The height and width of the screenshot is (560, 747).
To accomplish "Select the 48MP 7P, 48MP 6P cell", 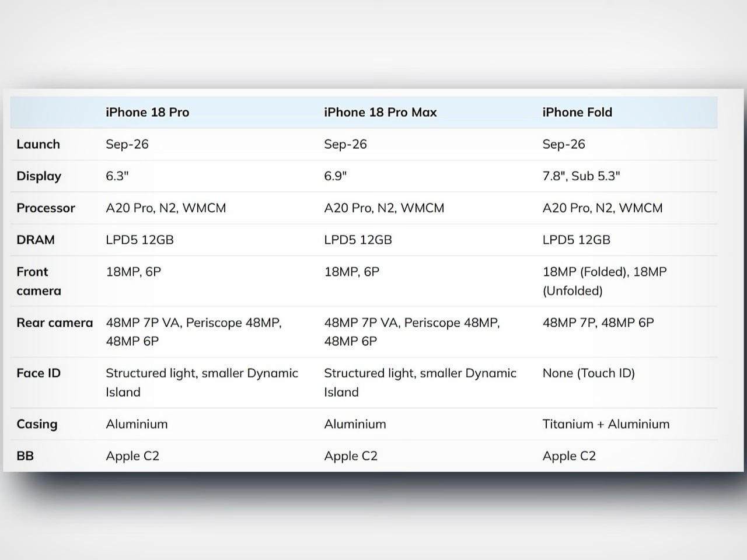I will coord(598,323).
